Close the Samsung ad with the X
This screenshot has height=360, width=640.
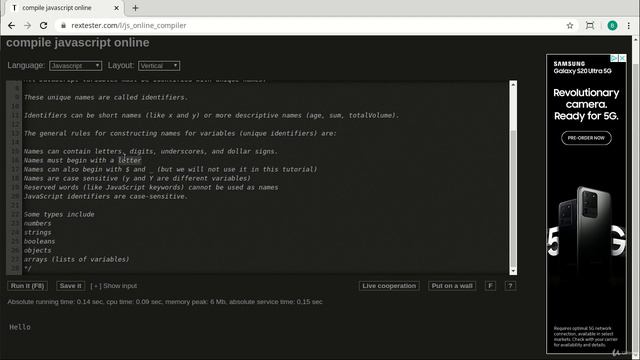(x=622, y=58)
